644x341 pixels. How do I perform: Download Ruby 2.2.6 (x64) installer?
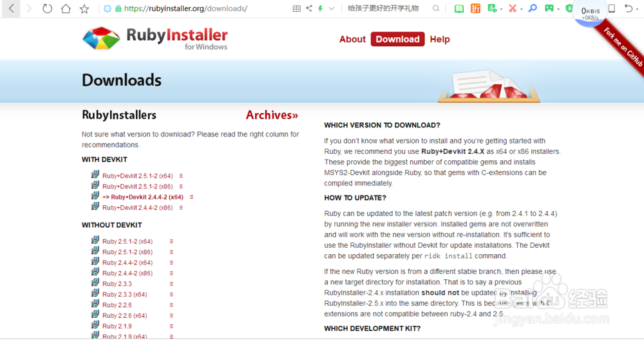pyautogui.click(x=124, y=316)
